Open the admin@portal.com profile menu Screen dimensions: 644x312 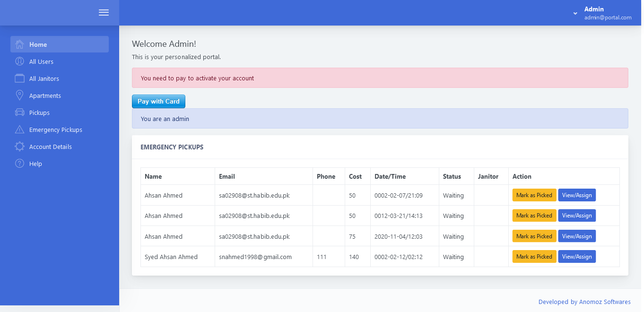pyautogui.click(x=608, y=17)
